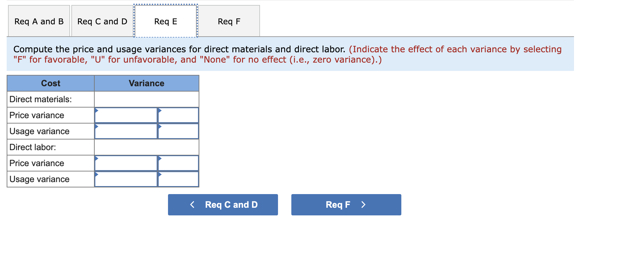
Task: Open the effect dropdown for direct labor usage variance
Action: 178,179
